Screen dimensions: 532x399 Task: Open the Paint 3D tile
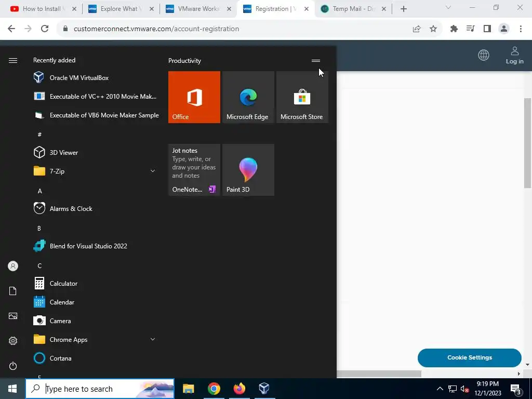[x=248, y=170]
